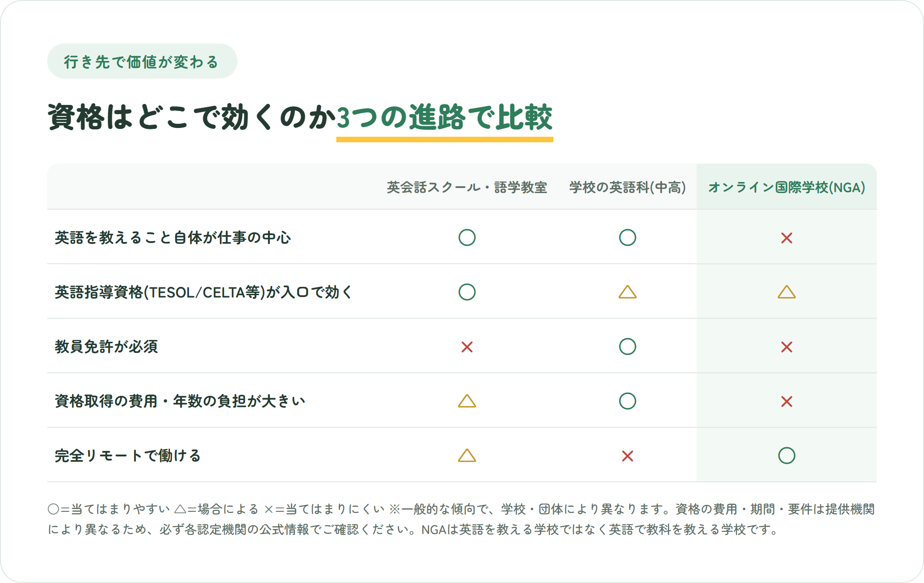
Task: Click the triangle for NGA in TESOL/CELTA row
Action: pyautogui.click(x=786, y=292)
